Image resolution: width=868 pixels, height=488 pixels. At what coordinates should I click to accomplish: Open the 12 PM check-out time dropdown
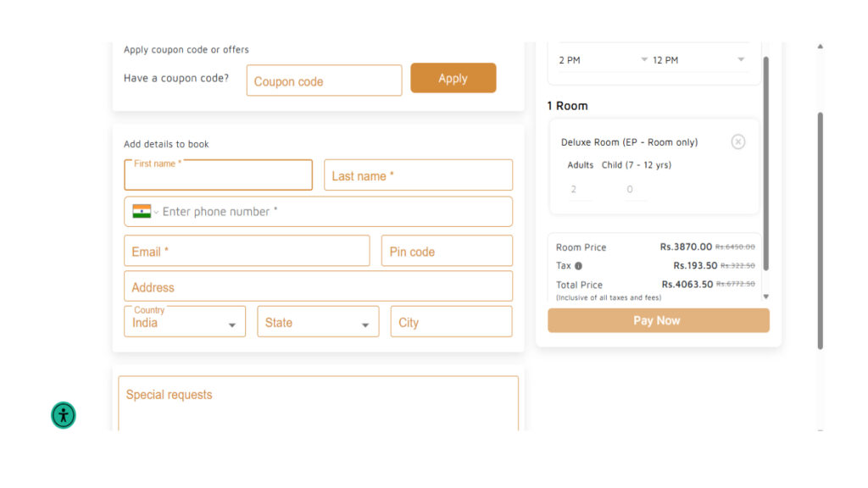[x=698, y=60]
